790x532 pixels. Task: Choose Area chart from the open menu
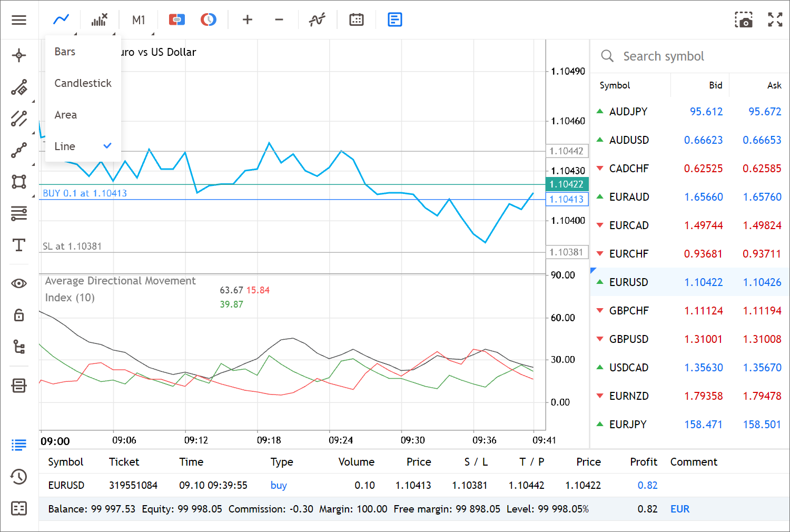pos(65,114)
